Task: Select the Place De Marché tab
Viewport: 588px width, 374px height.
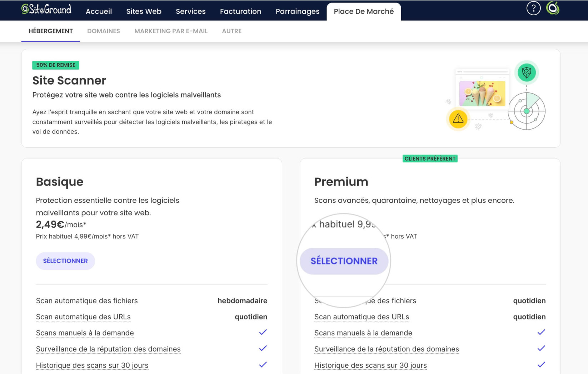Action: tap(364, 11)
